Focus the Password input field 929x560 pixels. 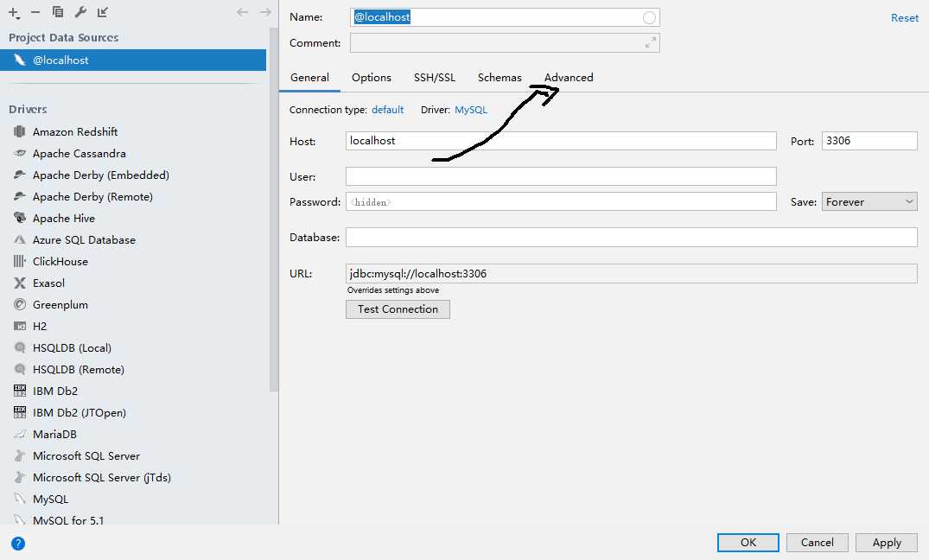pyautogui.click(x=561, y=201)
